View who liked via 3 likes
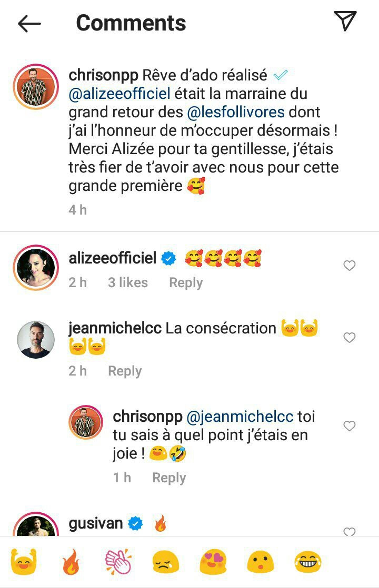 pyautogui.click(x=127, y=282)
